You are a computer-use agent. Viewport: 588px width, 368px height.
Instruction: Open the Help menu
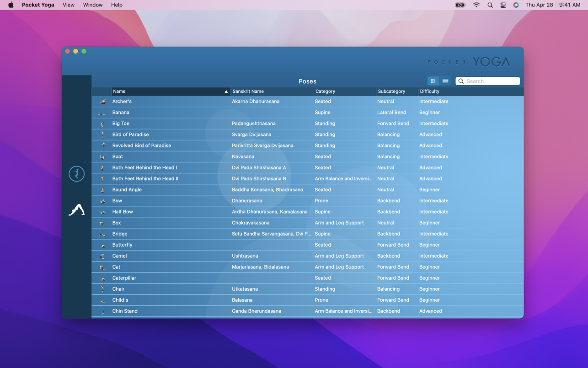(x=117, y=5)
